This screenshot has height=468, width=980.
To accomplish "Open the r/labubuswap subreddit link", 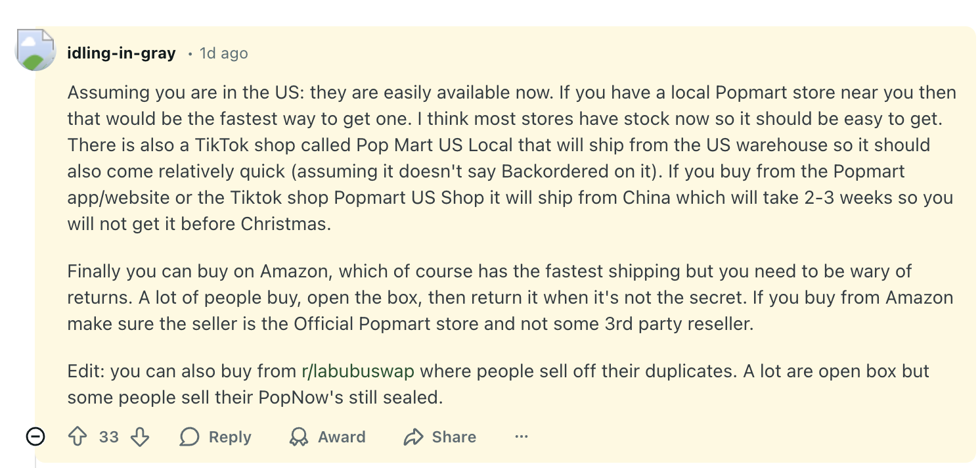I will (357, 371).
